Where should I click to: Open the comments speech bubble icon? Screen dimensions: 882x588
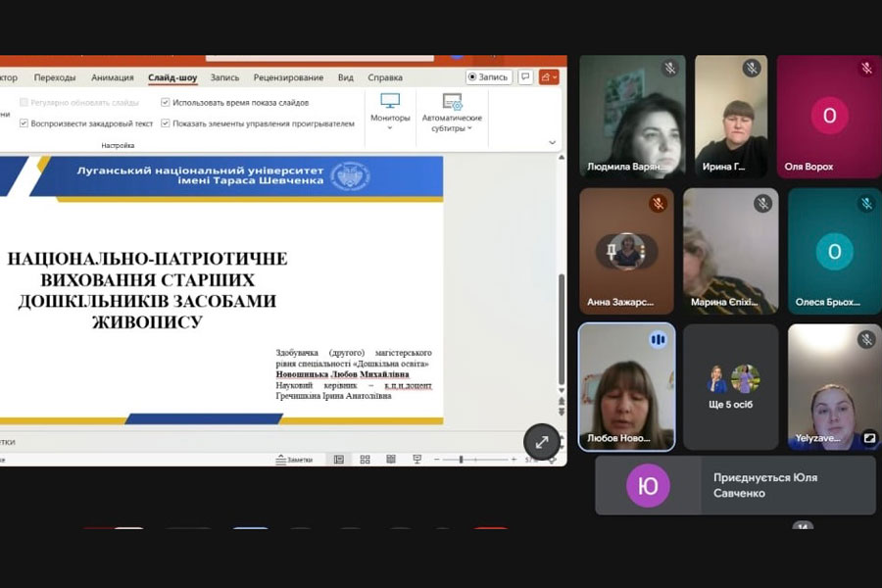[525, 77]
